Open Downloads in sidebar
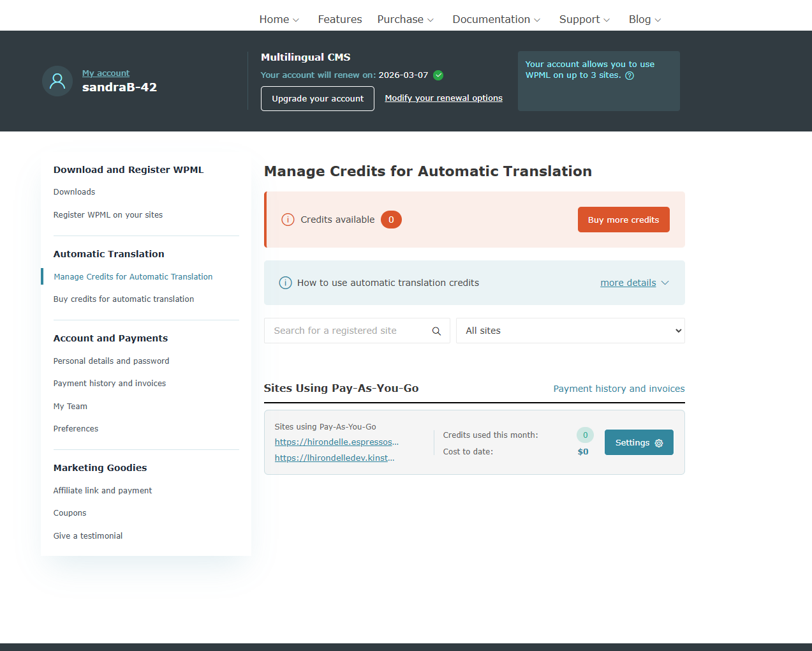Viewport: 812px width, 651px height. [x=74, y=192]
